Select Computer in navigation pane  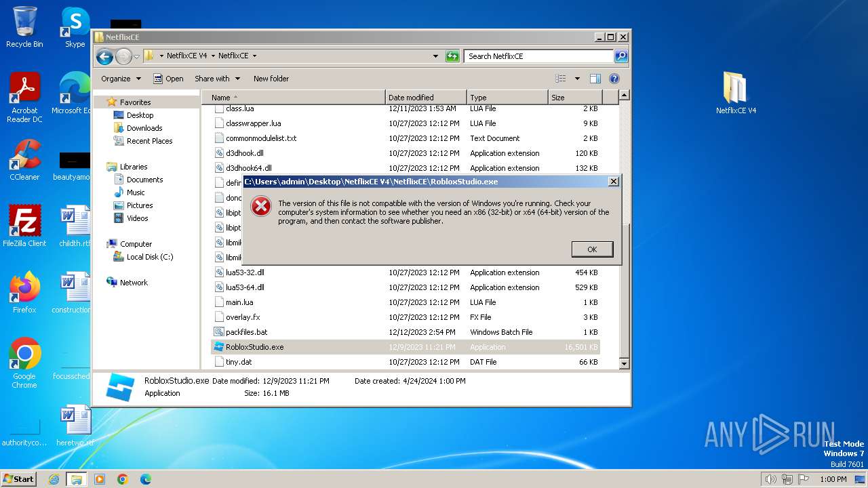[136, 244]
